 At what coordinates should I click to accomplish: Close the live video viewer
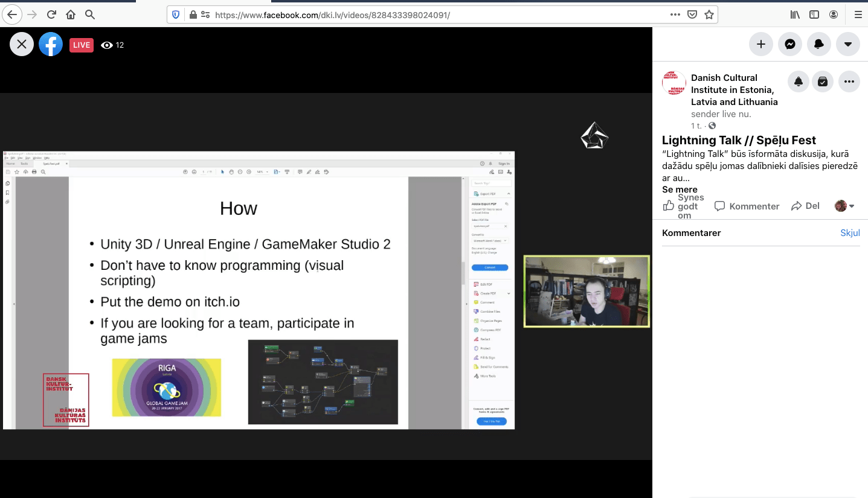point(22,44)
